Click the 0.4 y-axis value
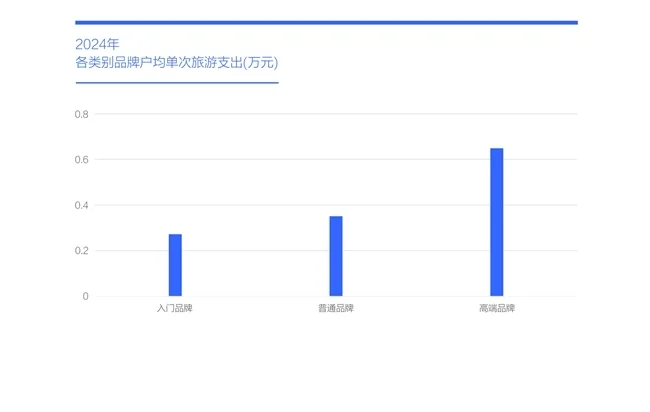The width and height of the screenshot is (650, 412). pos(82,205)
